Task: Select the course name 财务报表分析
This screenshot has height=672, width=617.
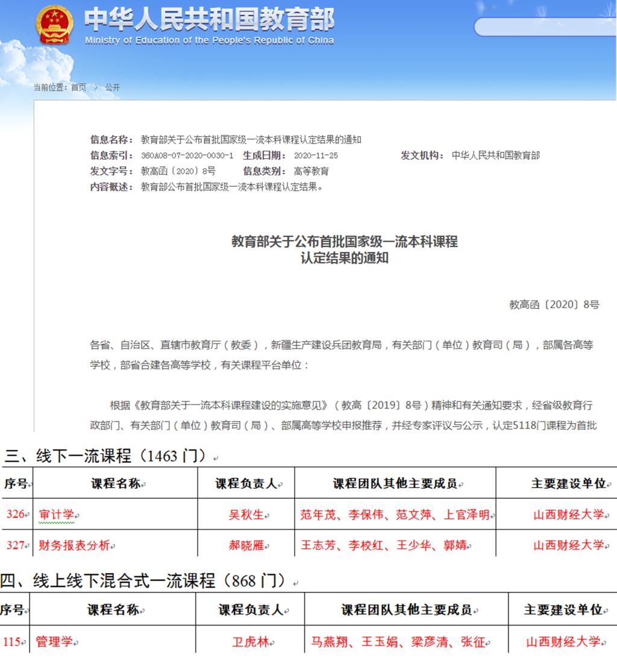Action: pos(75,545)
